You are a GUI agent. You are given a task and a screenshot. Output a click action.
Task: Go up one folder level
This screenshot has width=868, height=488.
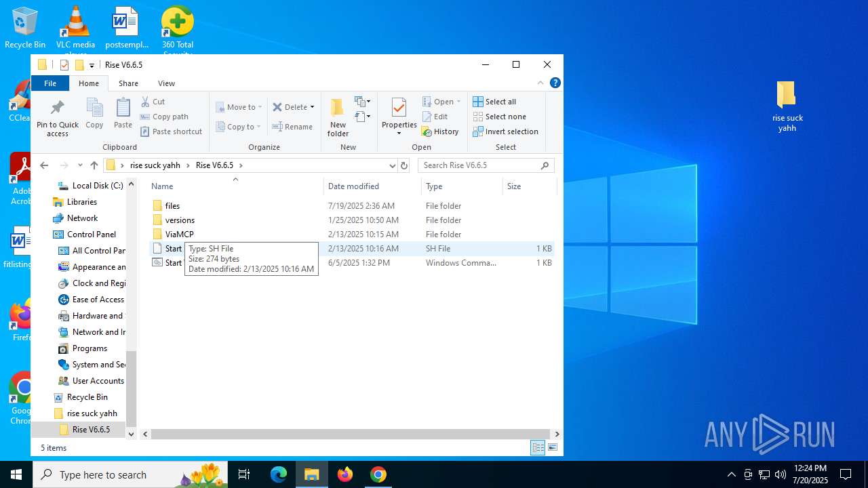coord(94,165)
